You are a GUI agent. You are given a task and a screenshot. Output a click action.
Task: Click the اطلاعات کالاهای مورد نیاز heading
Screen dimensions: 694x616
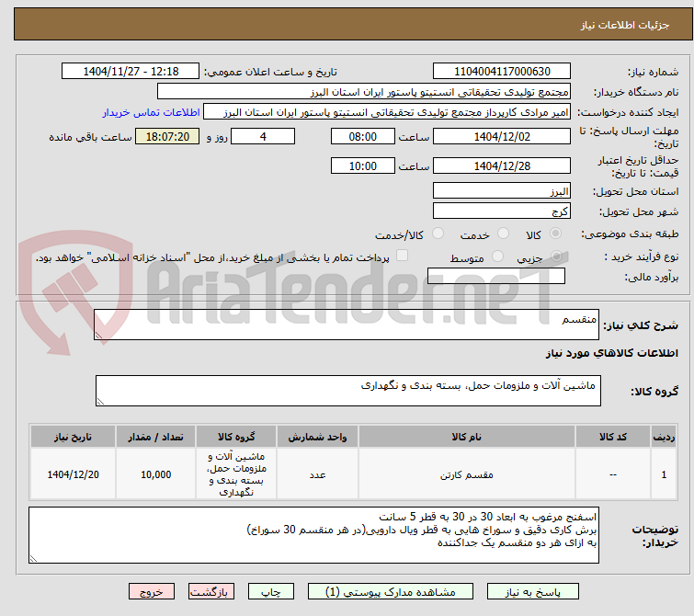pyautogui.click(x=611, y=353)
